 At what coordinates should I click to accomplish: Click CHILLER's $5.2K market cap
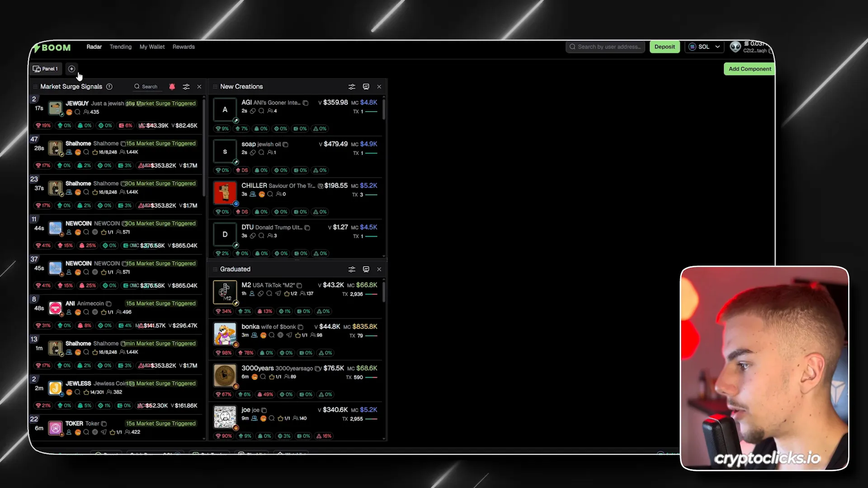(x=368, y=186)
